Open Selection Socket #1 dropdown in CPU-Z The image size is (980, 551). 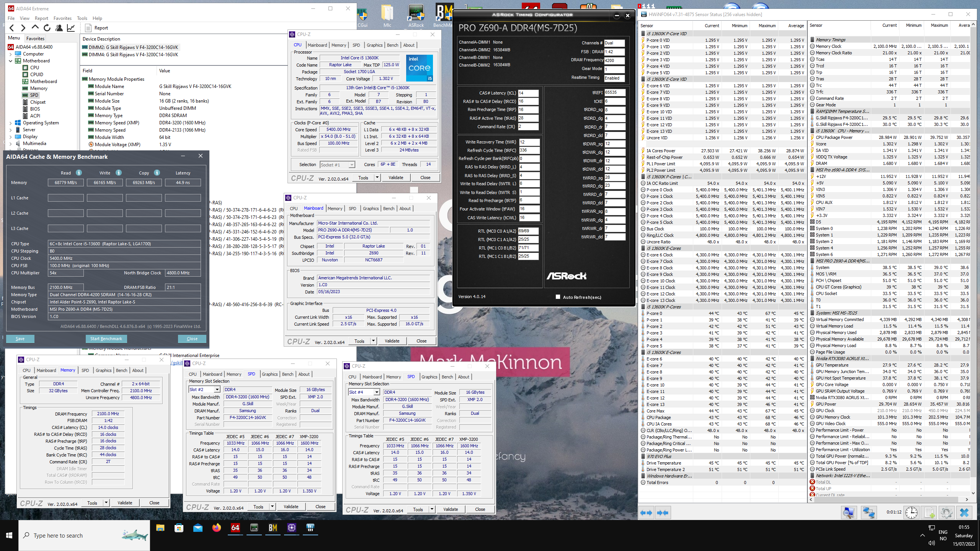[352, 165]
